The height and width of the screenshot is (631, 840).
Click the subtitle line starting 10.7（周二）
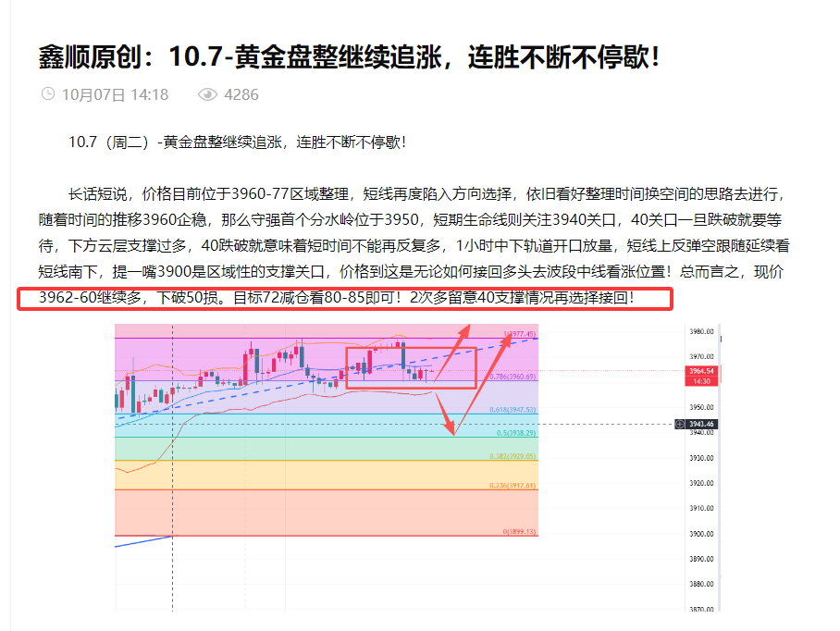(238, 142)
